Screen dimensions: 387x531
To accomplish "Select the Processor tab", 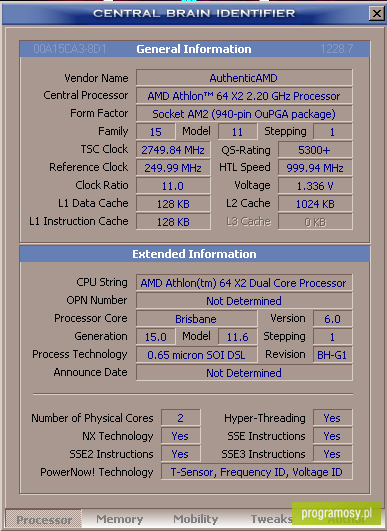I will (44, 519).
